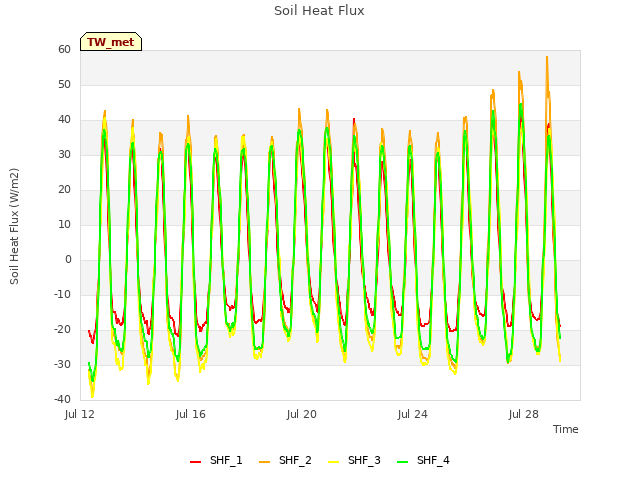Screen dimensions: 640x480
Task: Click the Time axis title
Action: point(566,429)
